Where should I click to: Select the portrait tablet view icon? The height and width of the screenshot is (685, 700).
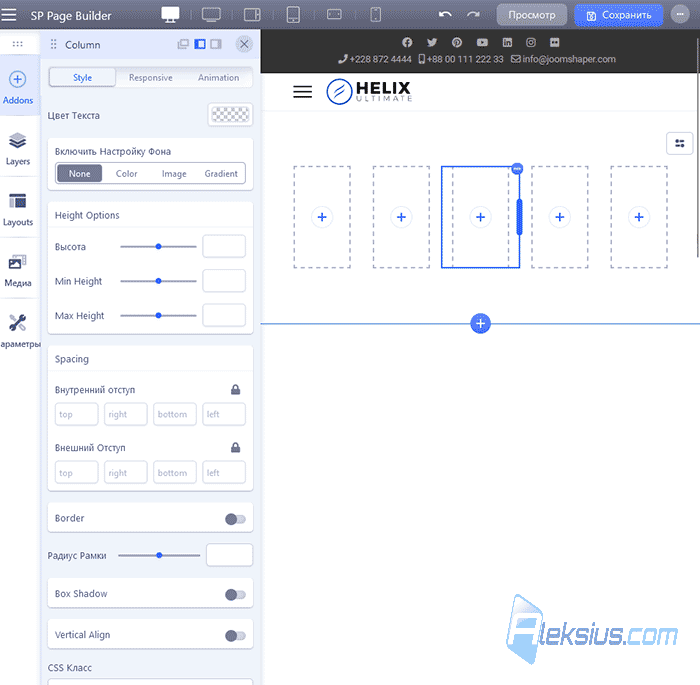293,15
